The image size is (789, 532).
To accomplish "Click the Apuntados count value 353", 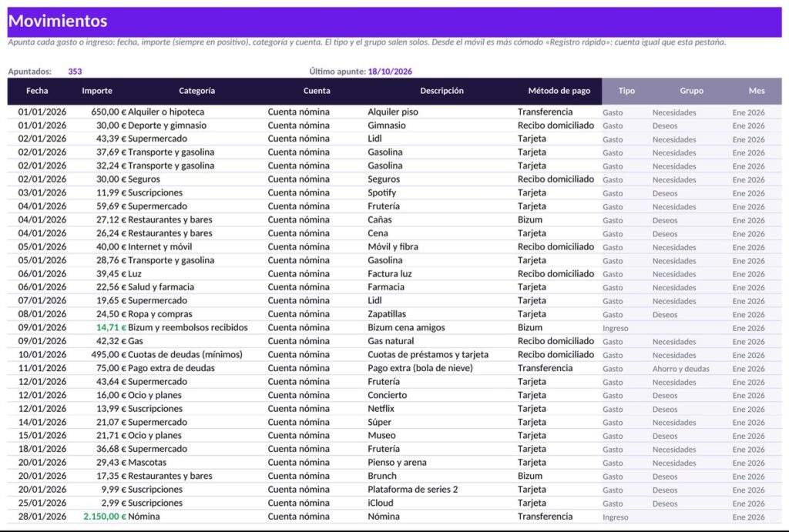I will (75, 72).
